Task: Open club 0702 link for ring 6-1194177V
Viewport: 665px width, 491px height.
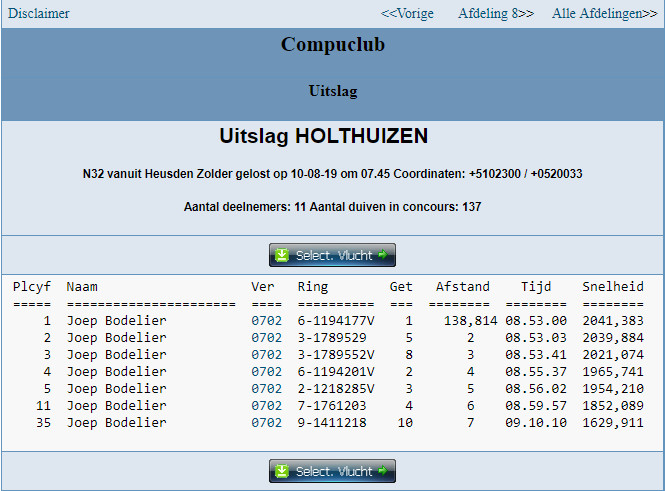Action: [266, 321]
